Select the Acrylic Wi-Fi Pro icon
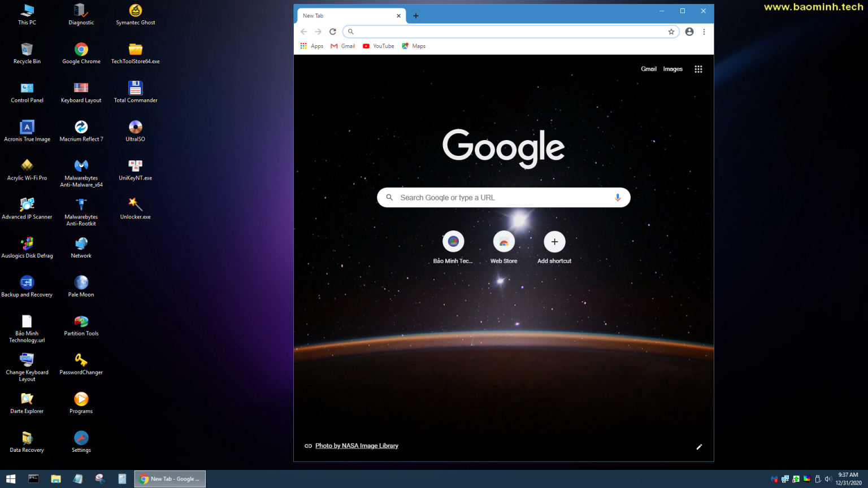 coord(27,171)
